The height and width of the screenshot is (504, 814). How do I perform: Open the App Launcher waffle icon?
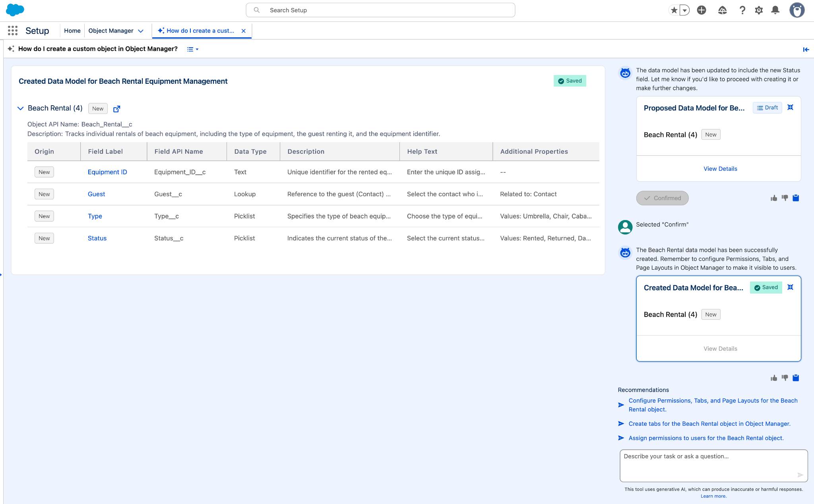click(12, 30)
